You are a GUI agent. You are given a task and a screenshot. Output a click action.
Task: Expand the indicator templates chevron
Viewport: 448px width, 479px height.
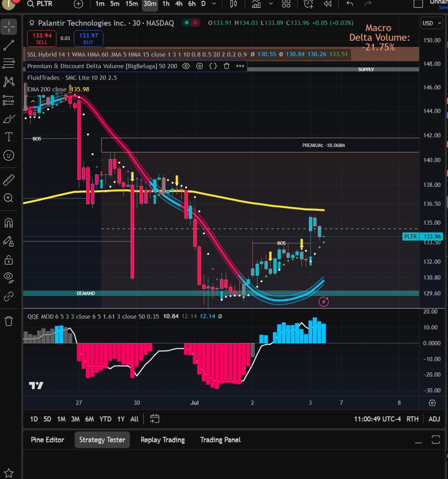click(271, 3)
